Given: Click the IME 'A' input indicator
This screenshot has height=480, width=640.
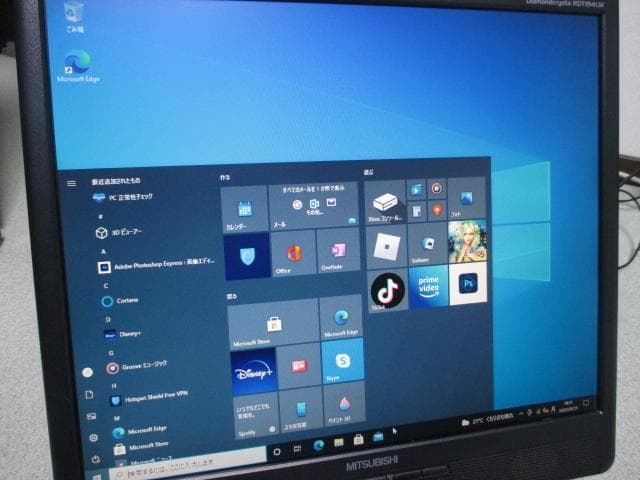Looking at the screenshot, I should 553,409.
